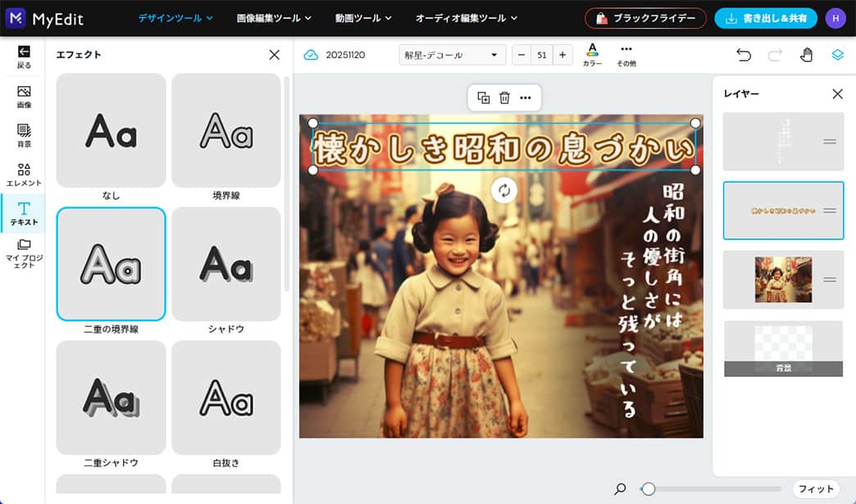Viewport: 856px width, 504px height.
Task: Open user profile avatar H
Action: (836, 18)
